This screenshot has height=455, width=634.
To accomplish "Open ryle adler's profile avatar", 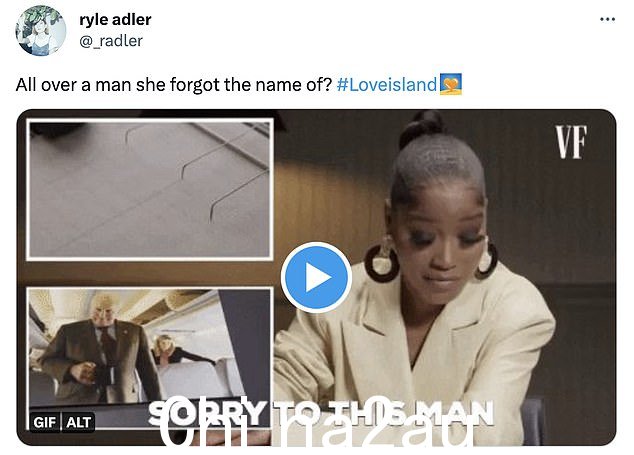I will pos(40,31).
